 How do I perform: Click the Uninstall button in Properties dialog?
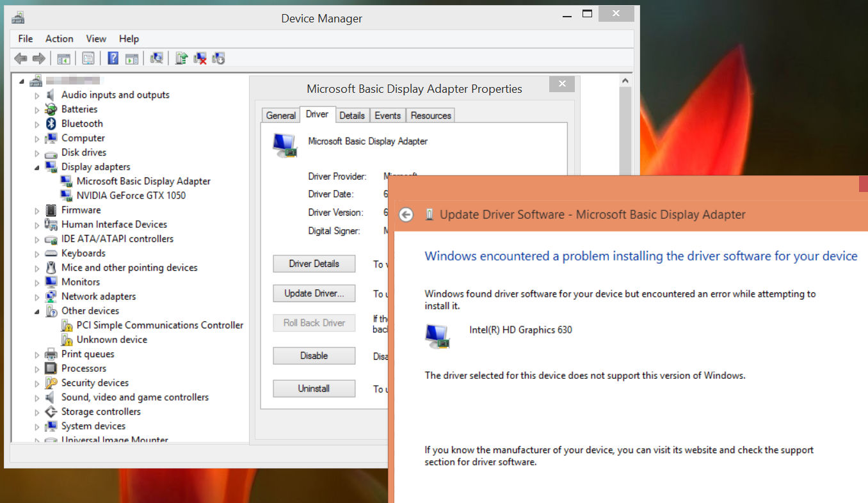pos(314,388)
